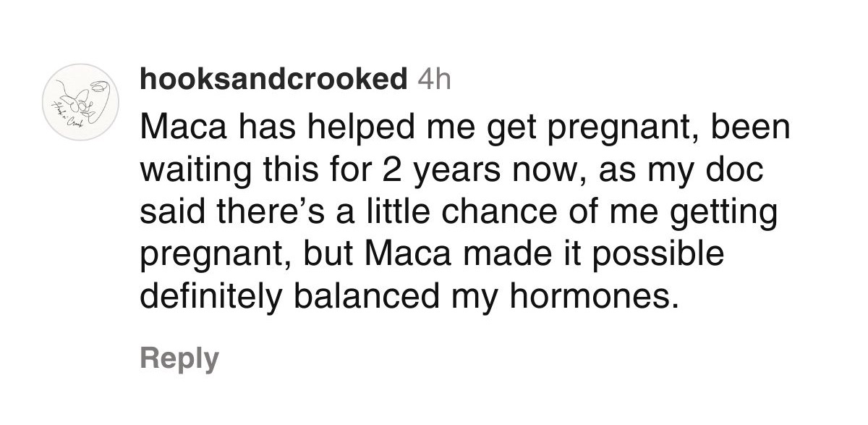Click the 4h timestamp
The width and height of the screenshot is (868, 425).
point(435,80)
